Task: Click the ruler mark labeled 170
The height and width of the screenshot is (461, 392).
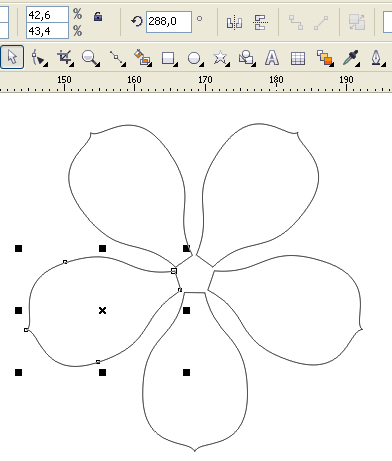Action: click(x=205, y=80)
